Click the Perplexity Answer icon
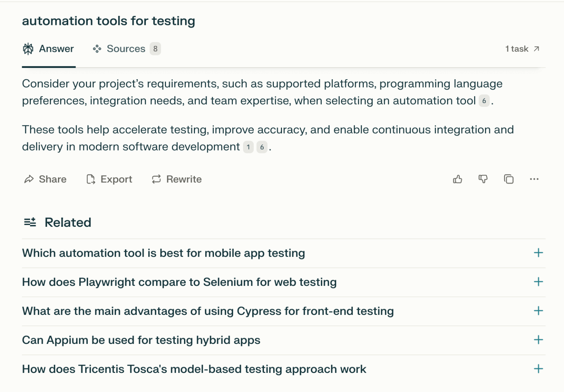Viewport: 564px width, 392px height. tap(28, 49)
